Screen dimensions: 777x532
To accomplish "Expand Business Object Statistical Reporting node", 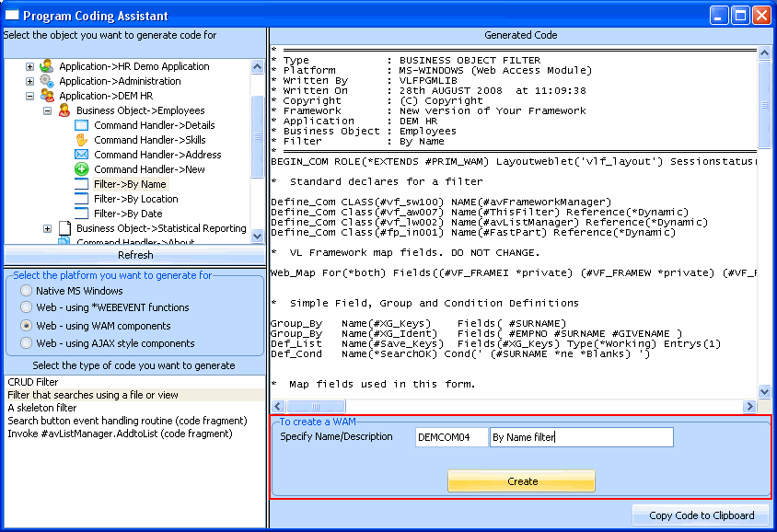I will 47,228.
